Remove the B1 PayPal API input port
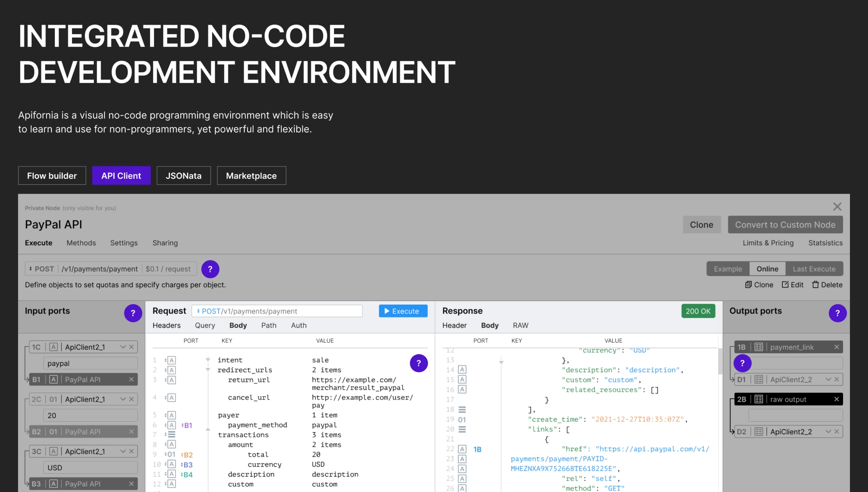Screen dimensions: 868x492 point(131,379)
